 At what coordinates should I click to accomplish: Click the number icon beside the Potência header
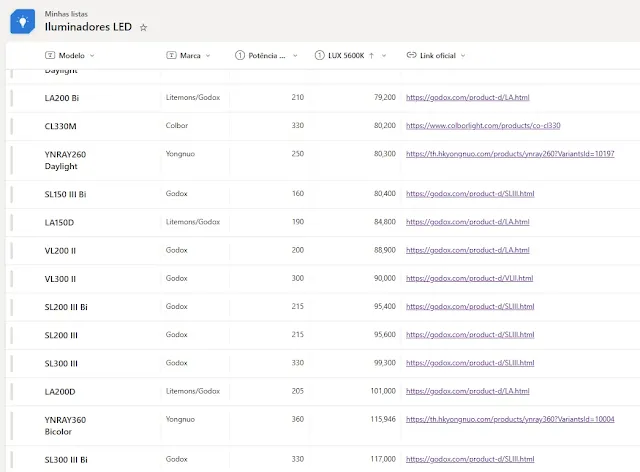tap(241, 56)
